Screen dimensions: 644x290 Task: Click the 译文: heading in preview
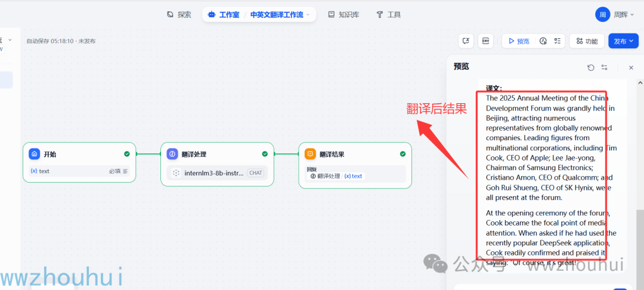point(494,88)
